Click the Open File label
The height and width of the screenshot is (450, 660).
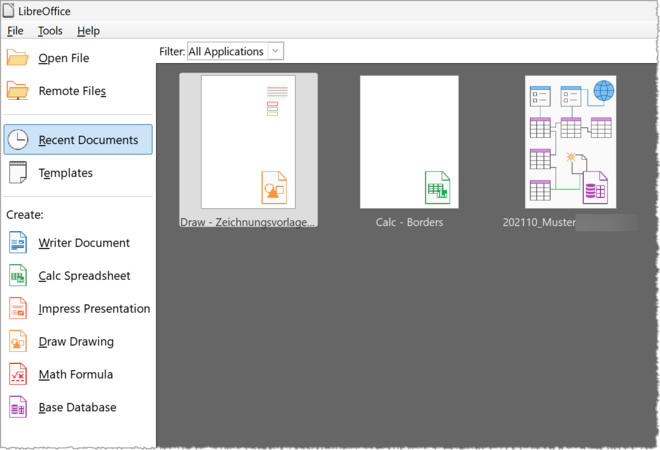[64, 58]
